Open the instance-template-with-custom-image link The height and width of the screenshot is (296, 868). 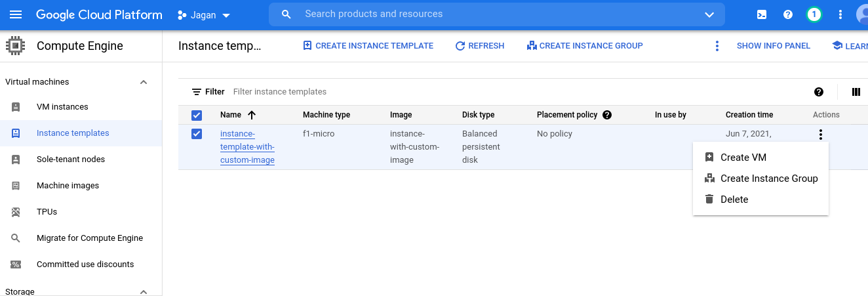247,147
